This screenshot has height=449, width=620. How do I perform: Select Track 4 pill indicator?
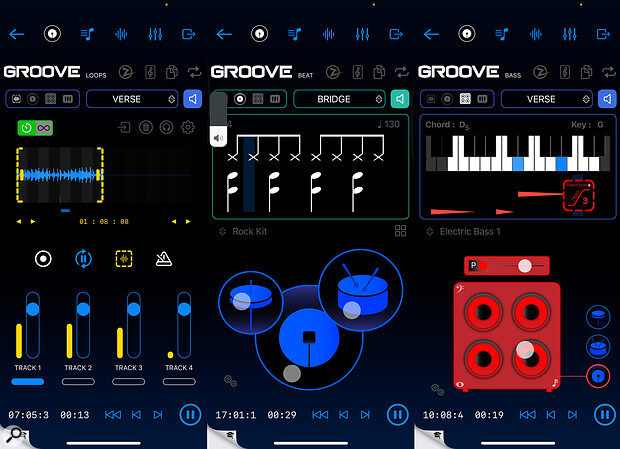[x=179, y=382]
